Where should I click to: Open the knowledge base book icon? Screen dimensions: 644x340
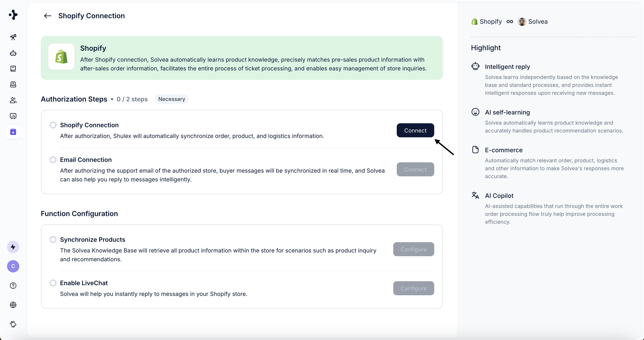click(13, 69)
